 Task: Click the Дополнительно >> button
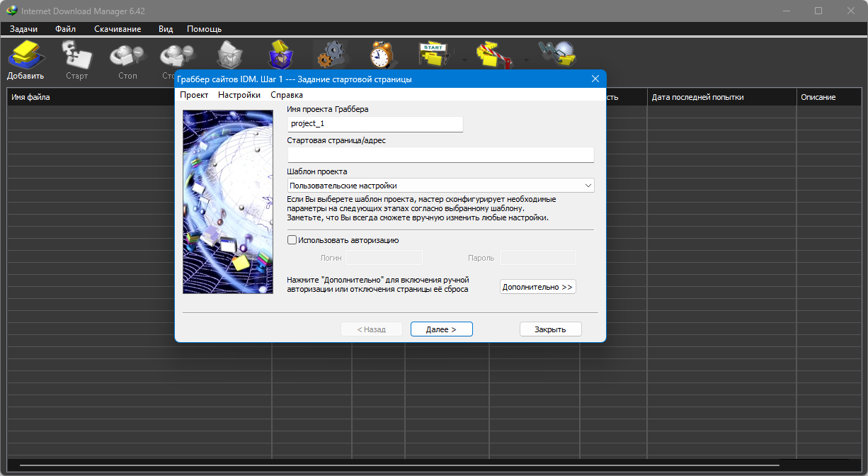coord(538,287)
